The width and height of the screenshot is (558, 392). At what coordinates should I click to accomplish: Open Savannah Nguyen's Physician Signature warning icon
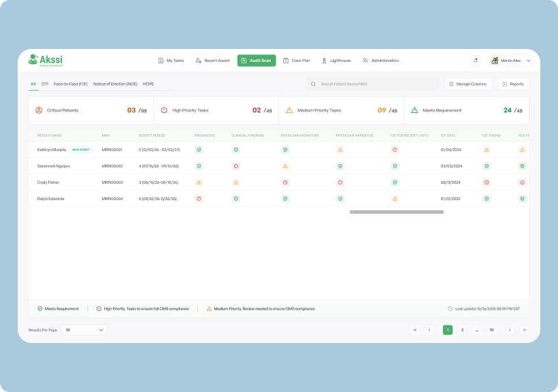[x=285, y=166]
